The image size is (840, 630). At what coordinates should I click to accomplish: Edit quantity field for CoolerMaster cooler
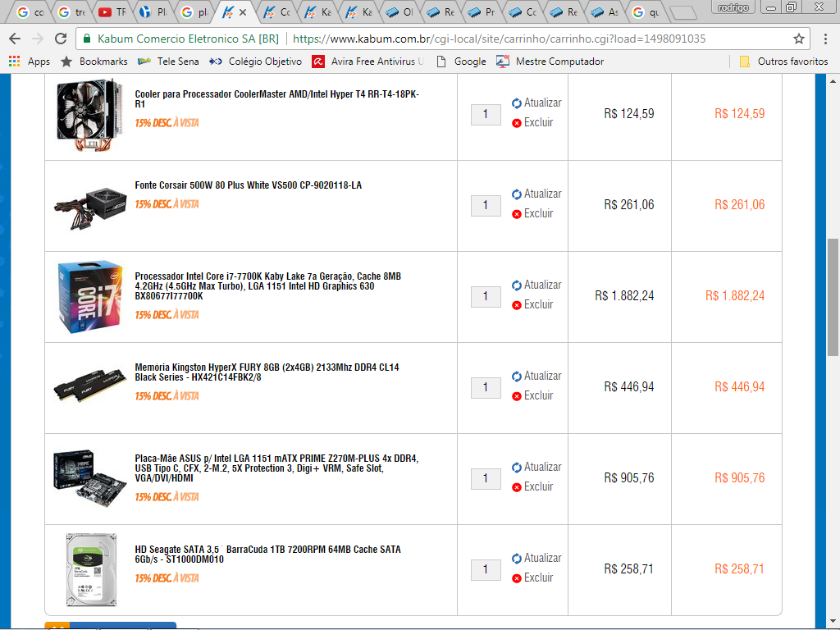(486, 114)
